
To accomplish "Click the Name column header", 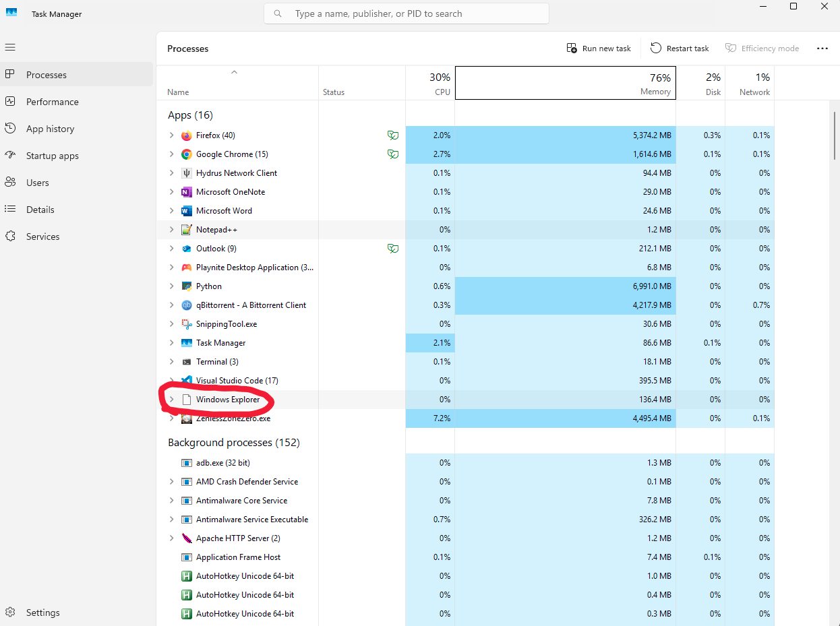I will point(237,84).
